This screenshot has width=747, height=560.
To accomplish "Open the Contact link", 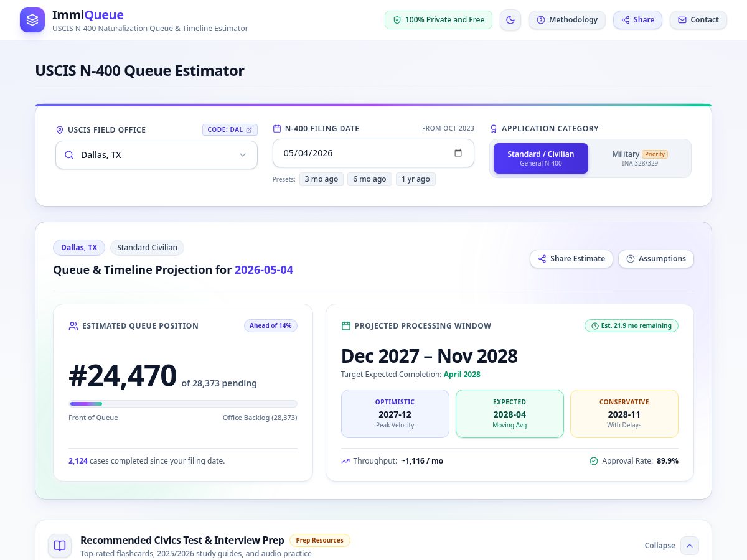I will pos(698,20).
